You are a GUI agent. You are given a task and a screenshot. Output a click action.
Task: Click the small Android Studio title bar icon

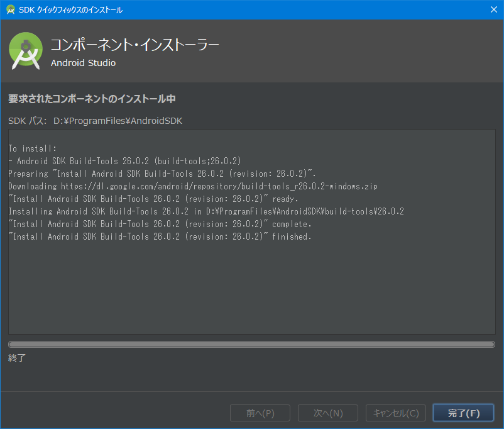(11, 9)
